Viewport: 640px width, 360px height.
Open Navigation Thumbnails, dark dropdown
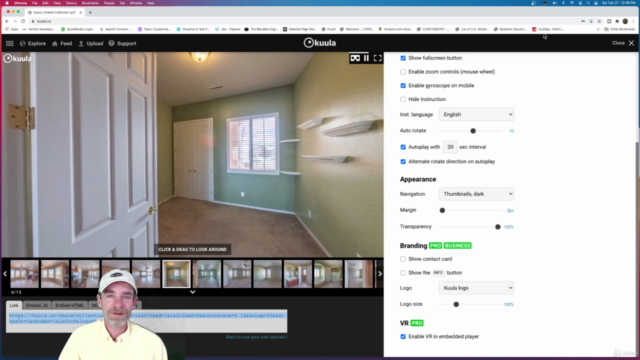pyautogui.click(x=476, y=194)
